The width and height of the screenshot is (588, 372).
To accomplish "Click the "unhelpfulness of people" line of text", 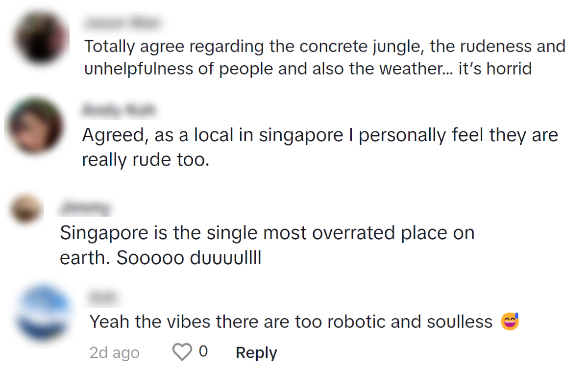I will [x=308, y=69].
